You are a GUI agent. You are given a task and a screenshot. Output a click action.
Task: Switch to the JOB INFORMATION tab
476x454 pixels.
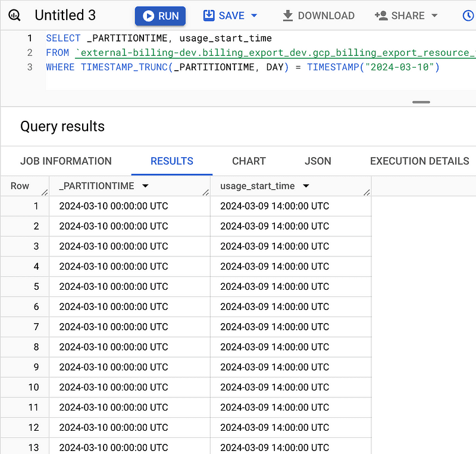tap(66, 161)
